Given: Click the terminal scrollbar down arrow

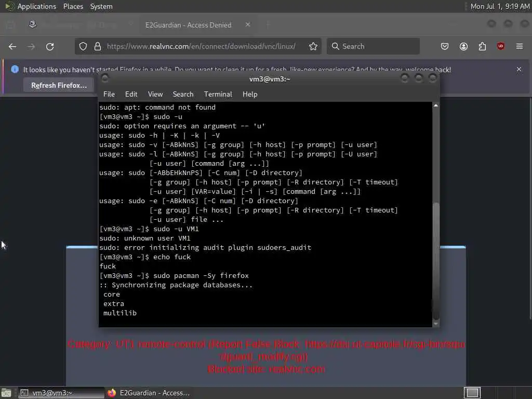Looking at the screenshot, I should (x=436, y=324).
